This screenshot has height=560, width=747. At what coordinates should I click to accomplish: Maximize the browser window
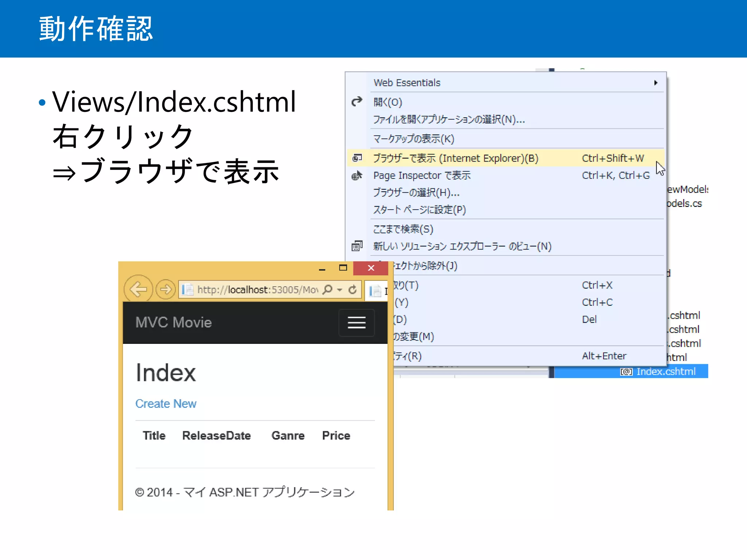343,268
